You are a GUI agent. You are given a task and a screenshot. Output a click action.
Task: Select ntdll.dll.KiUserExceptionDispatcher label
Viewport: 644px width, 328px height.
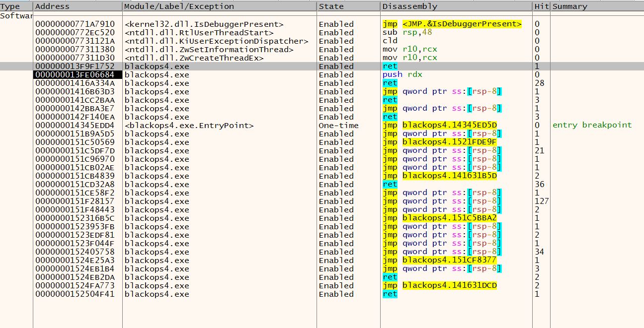tap(216, 41)
